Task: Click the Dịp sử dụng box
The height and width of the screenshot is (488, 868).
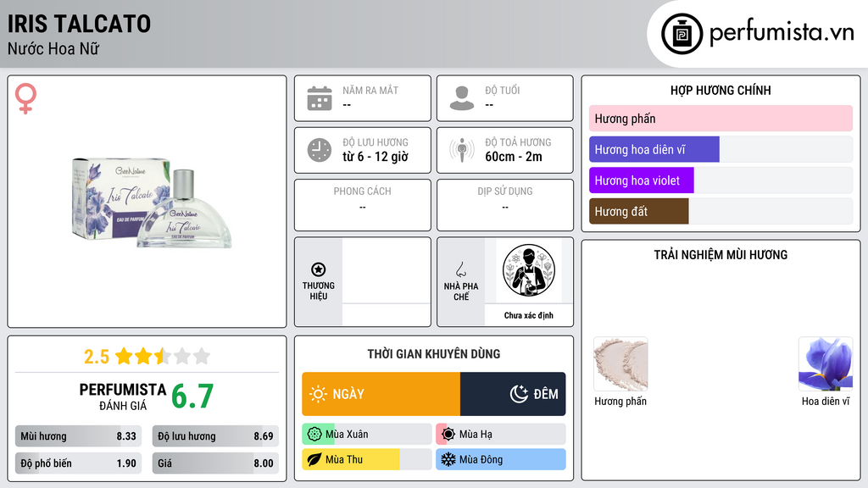Action: [x=505, y=205]
